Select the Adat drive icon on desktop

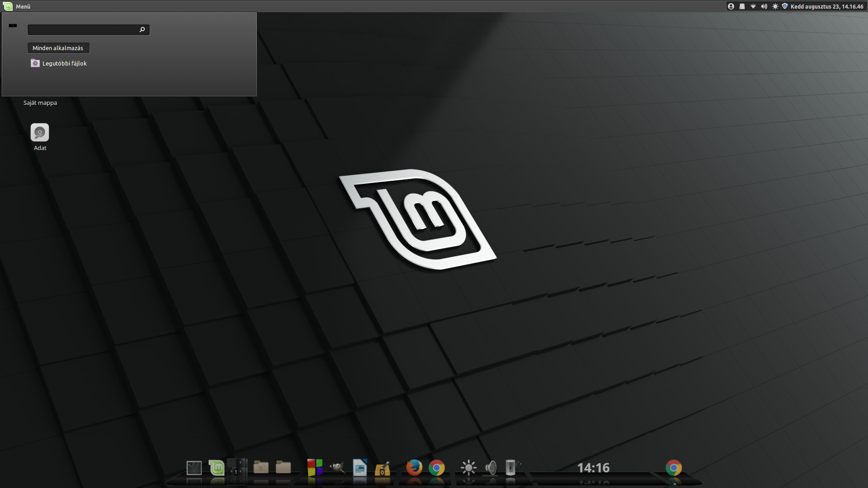click(40, 133)
